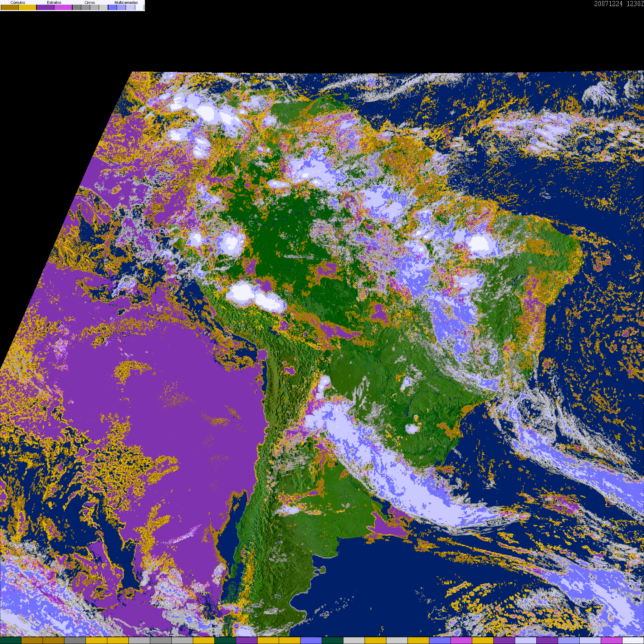
Task: Click the medium periwinkle Multicamadas swatch
Action: pyautogui.click(x=121, y=7)
